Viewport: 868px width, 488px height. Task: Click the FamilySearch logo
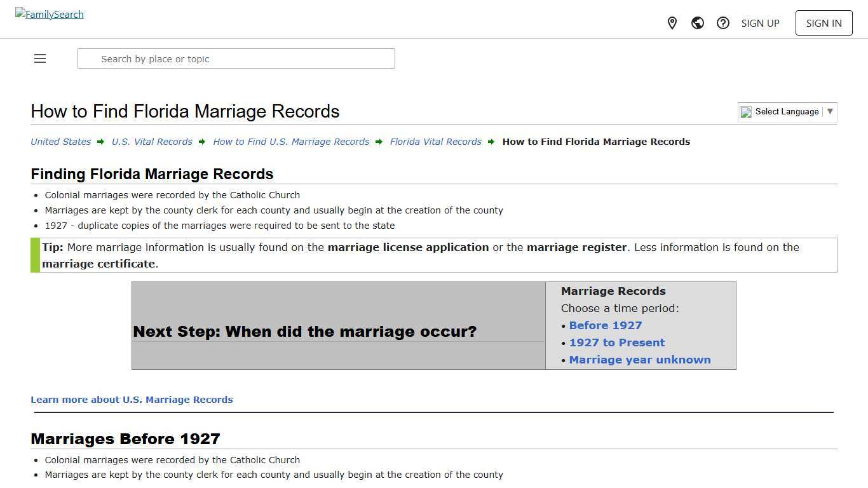[49, 14]
